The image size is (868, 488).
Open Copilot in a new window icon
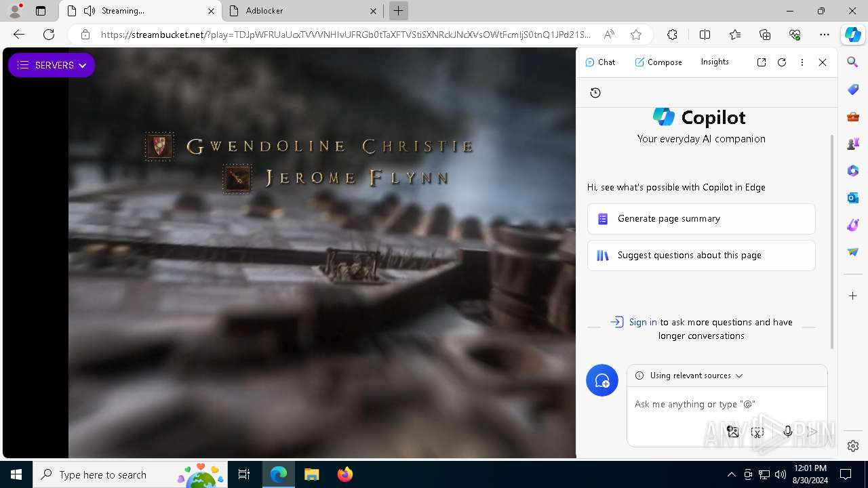tap(762, 62)
